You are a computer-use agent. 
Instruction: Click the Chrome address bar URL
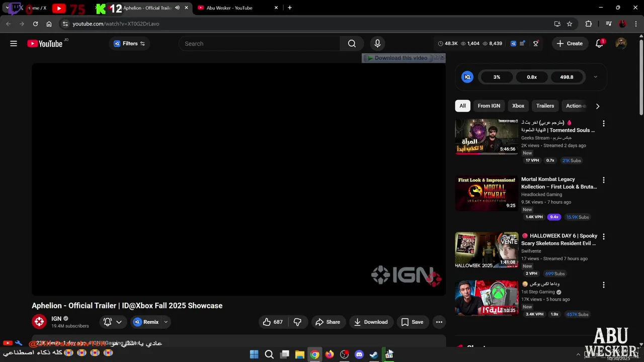pyautogui.click(x=116, y=24)
